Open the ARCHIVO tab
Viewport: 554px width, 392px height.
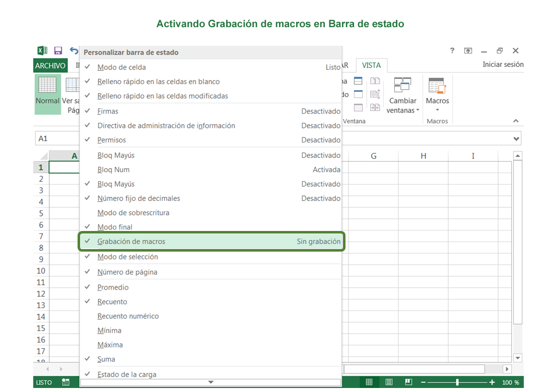click(50, 66)
